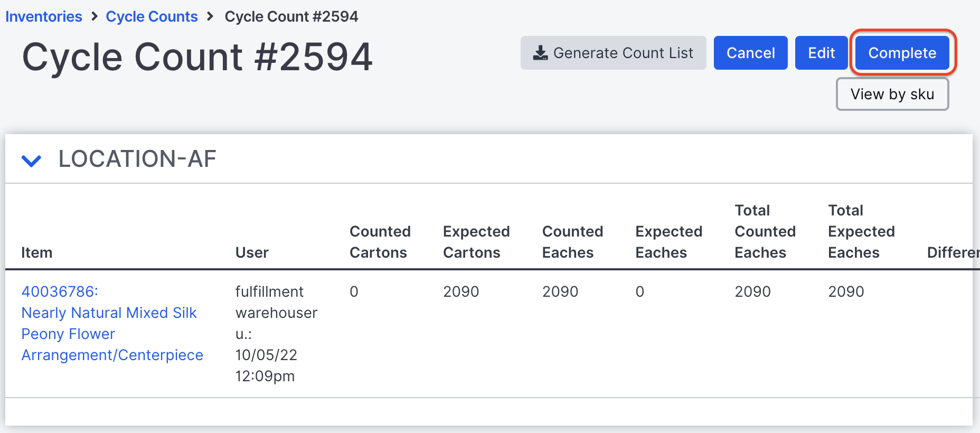Open Cycle Counts from the breadcrumb trail
The image size is (980, 433).
click(152, 16)
